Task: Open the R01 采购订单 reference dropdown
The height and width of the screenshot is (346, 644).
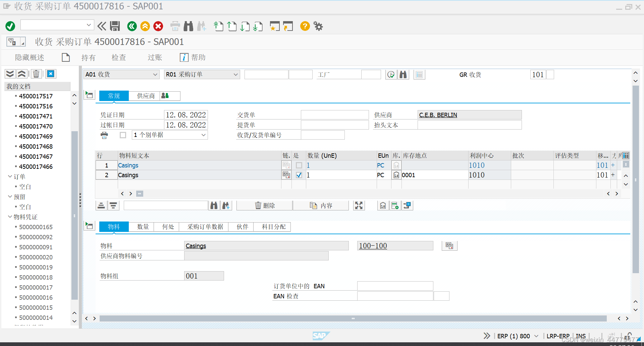Action: coord(236,75)
